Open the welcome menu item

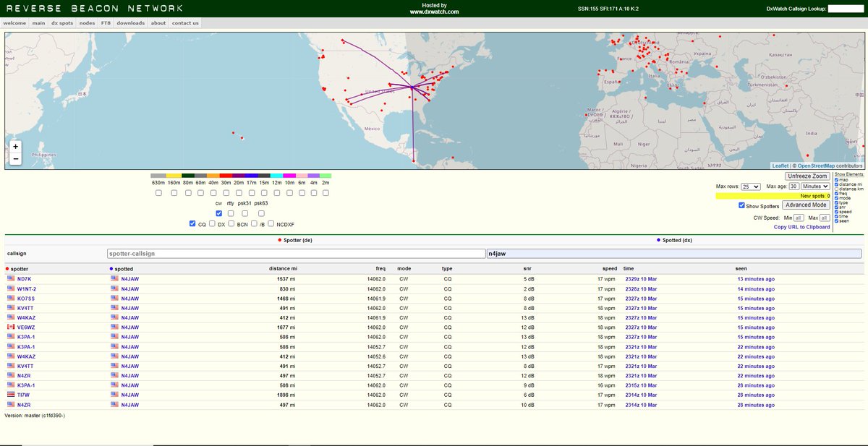15,23
